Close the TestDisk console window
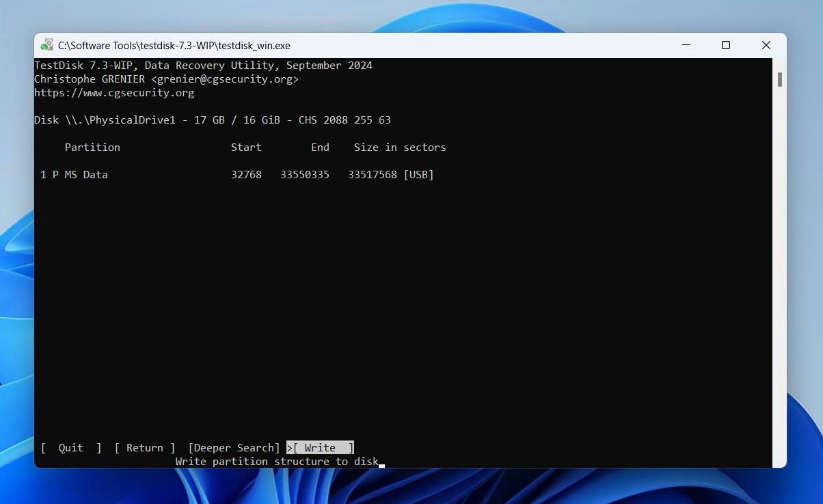This screenshot has width=823, height=504. tap(766, 45)
